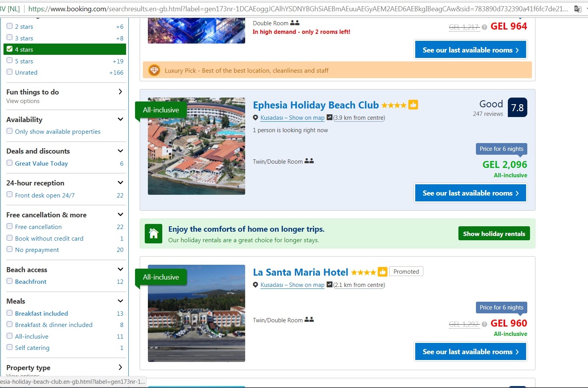Click the 247 reviews text
The image size is (588, 388).
[488, 114]
